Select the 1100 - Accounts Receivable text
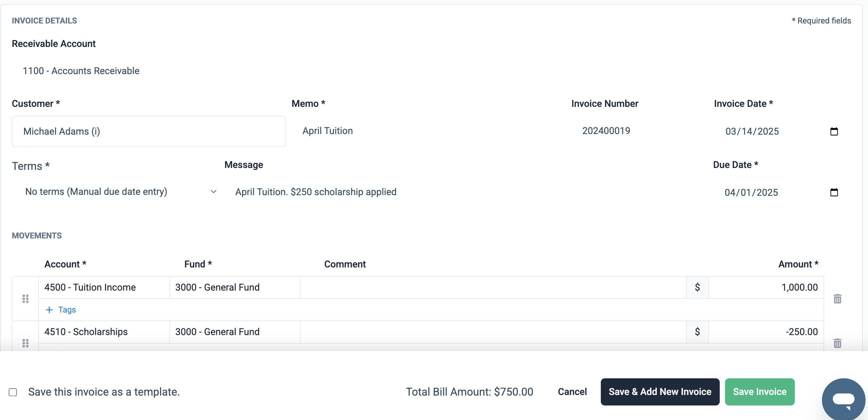Screen dimensions: 868x420 [x=81, y=71]
